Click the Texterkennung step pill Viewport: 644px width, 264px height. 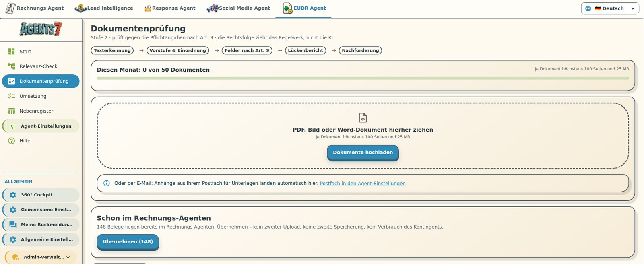112,50
